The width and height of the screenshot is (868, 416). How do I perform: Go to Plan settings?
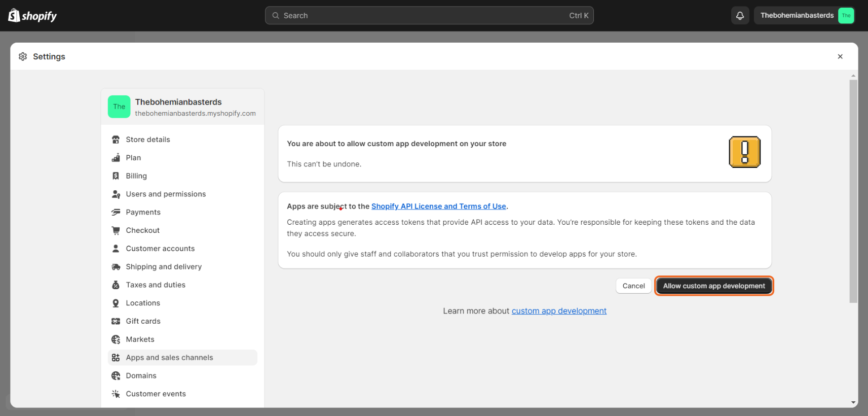[182, 158]
